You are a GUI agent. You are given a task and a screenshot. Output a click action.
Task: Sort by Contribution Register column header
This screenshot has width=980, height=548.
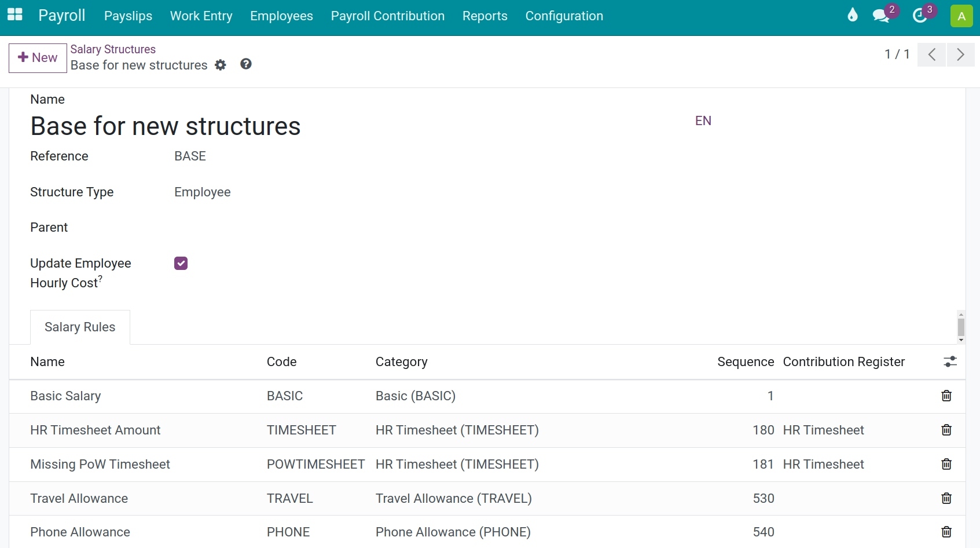point(844,362)
